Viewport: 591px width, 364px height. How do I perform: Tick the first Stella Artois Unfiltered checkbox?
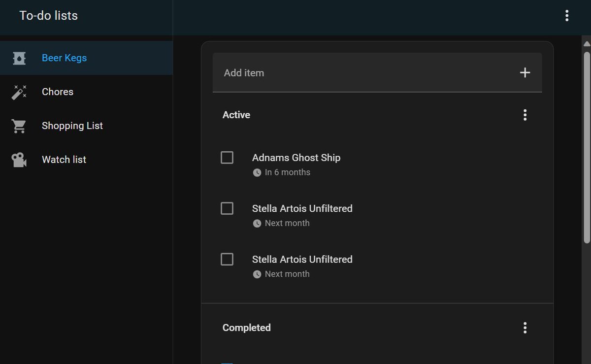coord(227,208)
